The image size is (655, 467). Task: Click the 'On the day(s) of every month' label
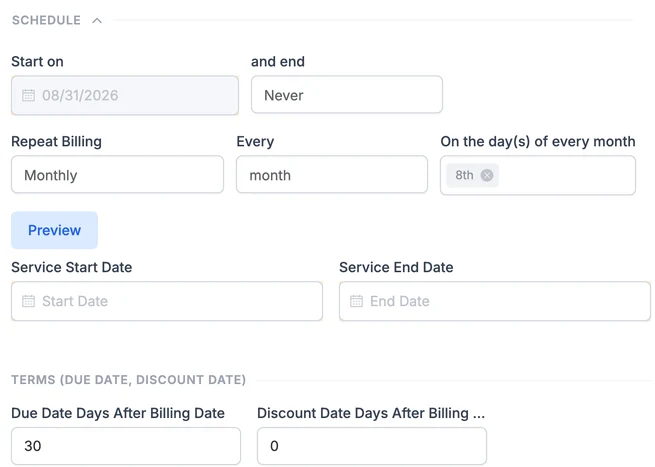[538, 142]
